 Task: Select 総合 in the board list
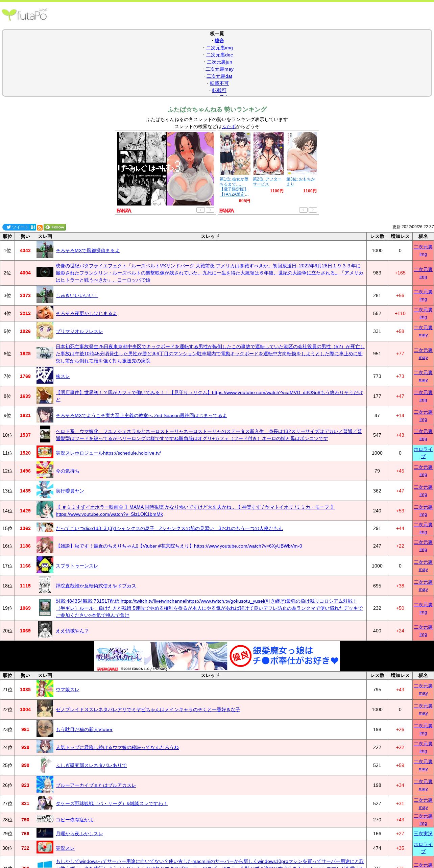coord(219,41)
